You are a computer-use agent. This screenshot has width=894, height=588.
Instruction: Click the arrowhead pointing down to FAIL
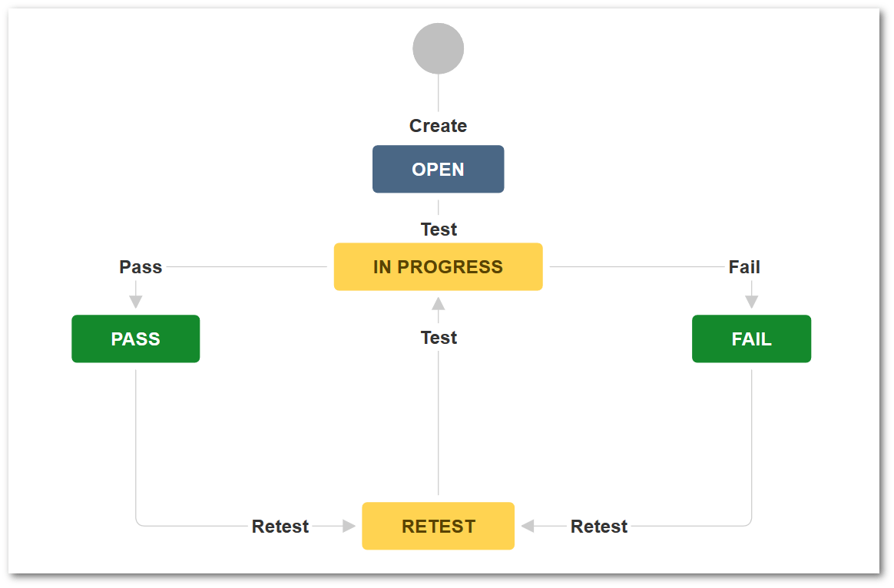(752, 301)
